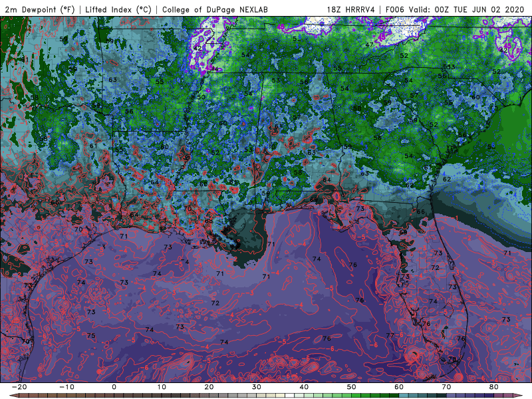Image resolution: width=532 pixels, height=399 pixels.
Task: Click the "18Z HRRRV4" model run label
Action: [x=351, y=10]
